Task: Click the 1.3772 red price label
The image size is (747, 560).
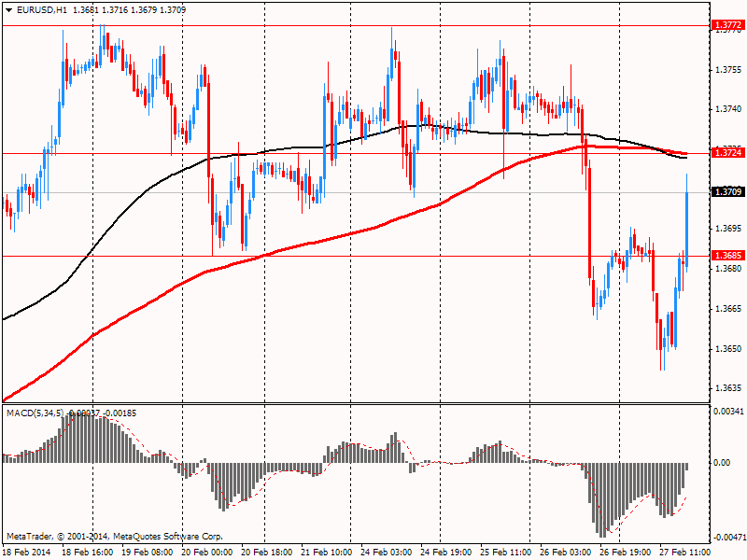Action: 728,25
